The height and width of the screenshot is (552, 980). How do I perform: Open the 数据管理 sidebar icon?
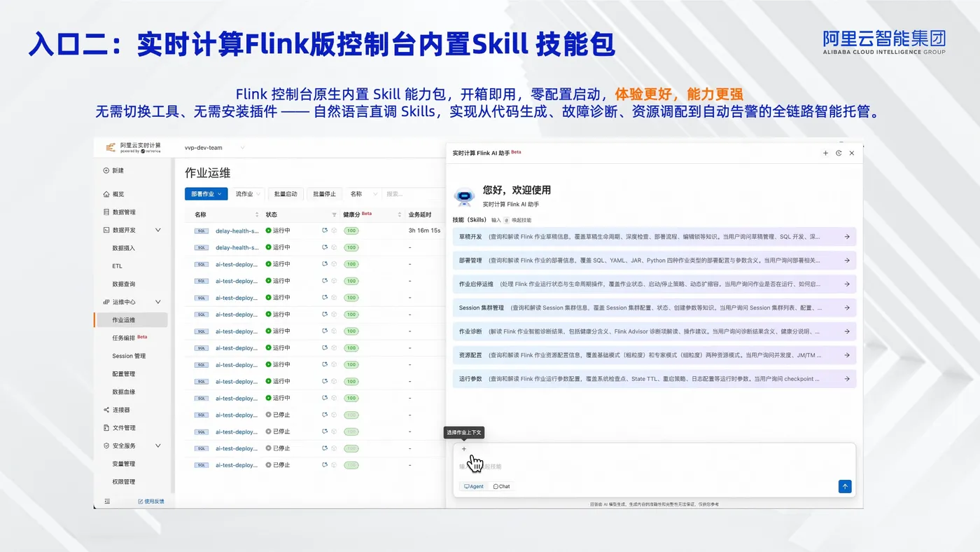coord(106,212)
